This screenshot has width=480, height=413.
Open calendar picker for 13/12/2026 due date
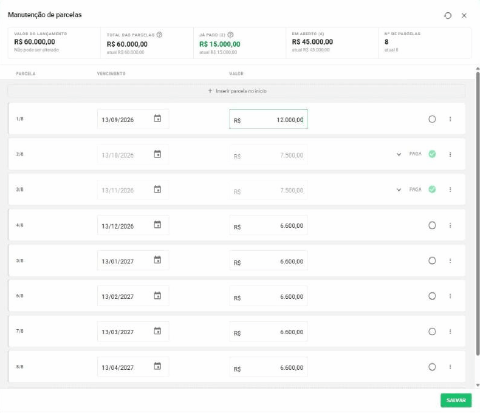[x=157, y=225]
